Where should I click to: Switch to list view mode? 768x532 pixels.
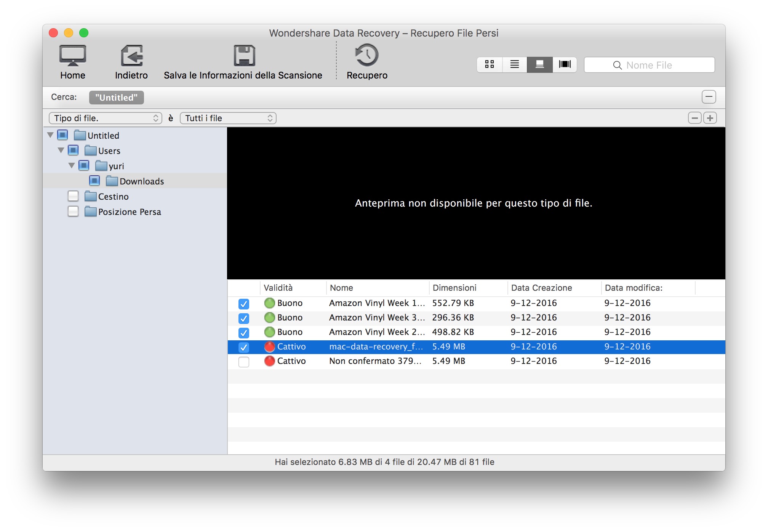tap(514, 64)
